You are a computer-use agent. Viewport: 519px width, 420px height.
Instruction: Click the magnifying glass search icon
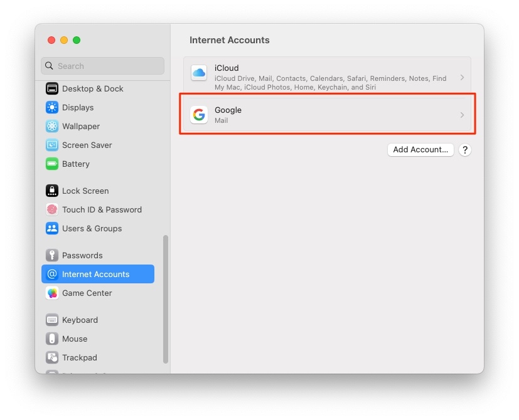pyautogui.click(x=49, y=66)
